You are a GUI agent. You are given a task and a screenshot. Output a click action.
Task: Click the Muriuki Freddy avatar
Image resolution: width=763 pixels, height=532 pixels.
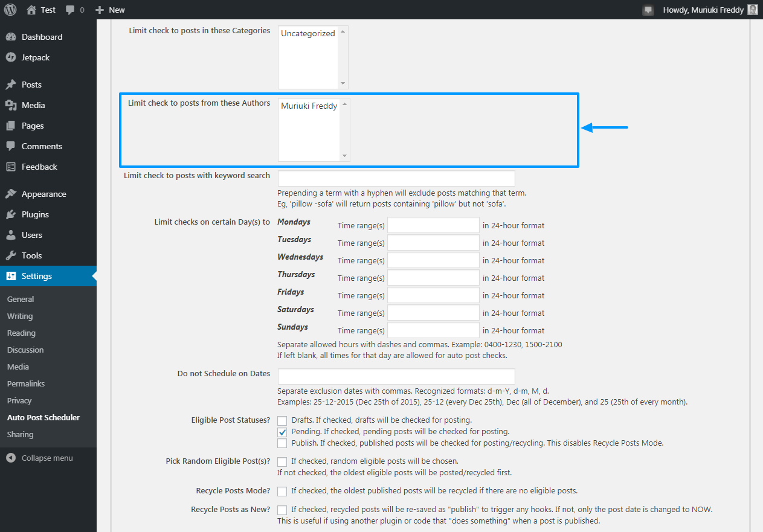(752, 10)
